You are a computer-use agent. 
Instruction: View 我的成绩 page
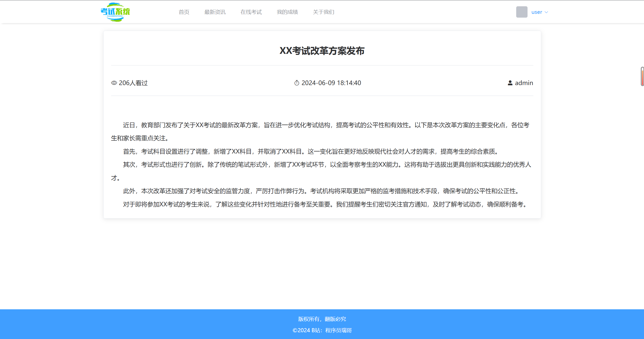[287, 12]
